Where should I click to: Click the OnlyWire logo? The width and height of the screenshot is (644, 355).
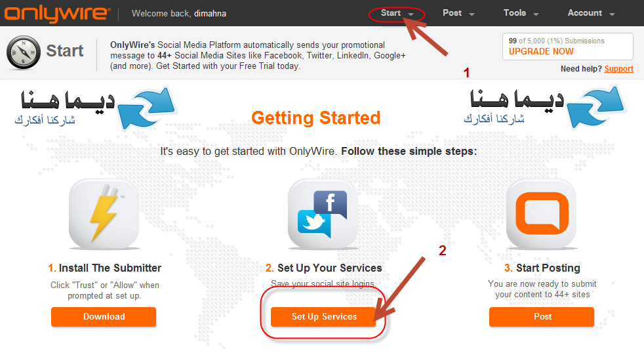57,14
